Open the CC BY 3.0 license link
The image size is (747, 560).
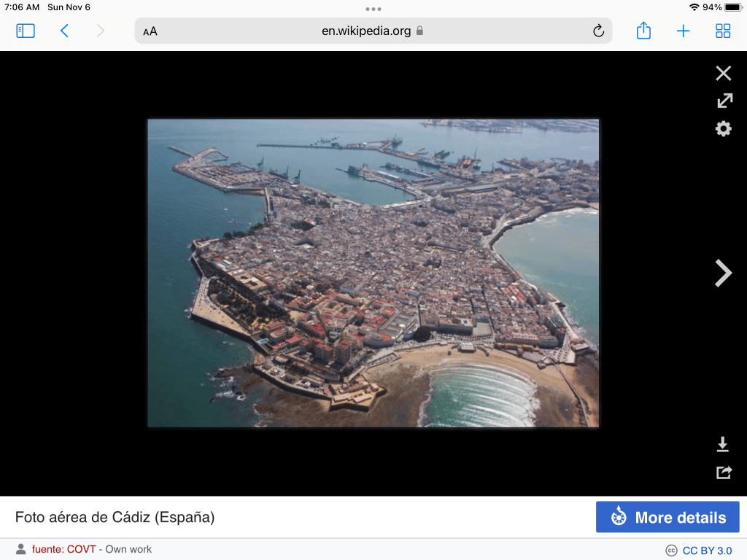coord(707,551)
